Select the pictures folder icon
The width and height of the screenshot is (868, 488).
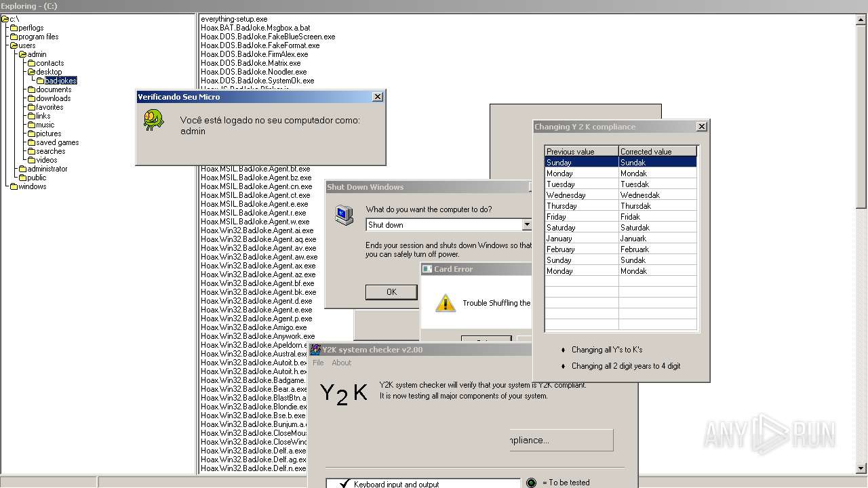32,134
